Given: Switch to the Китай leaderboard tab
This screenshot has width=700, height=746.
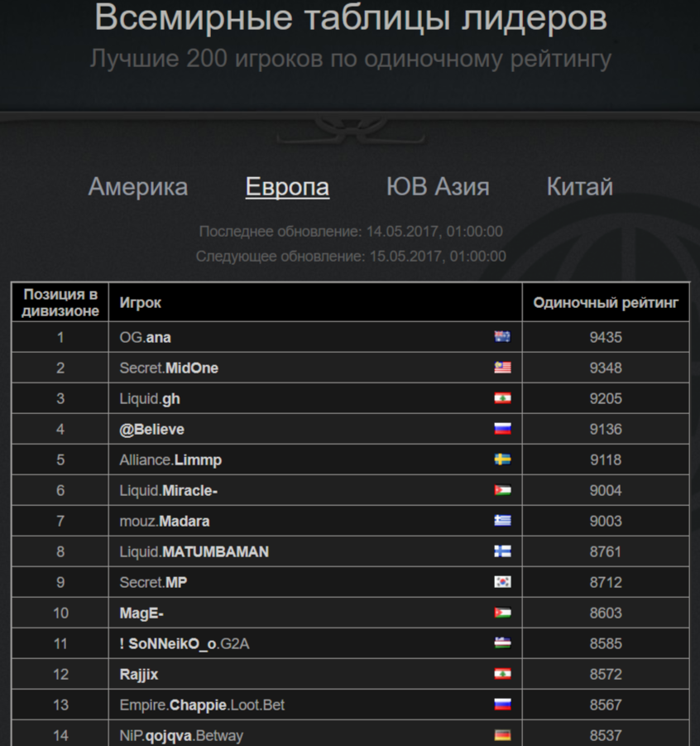Looking at the screenshot, I should tap(580, 186).
